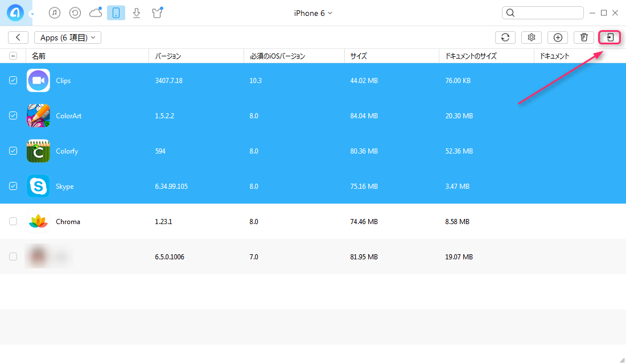Screen dimensions: 626x364
Task: Click the AnyTrans logo icon
Action: [x=15, y=13]
